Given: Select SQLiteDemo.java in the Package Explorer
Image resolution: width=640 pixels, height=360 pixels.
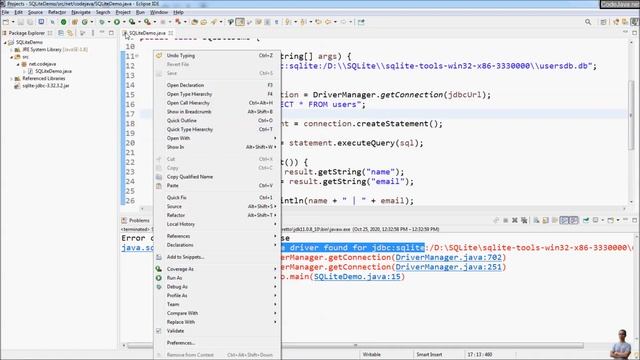Looking at the screenshot, I should click(53, 71).
